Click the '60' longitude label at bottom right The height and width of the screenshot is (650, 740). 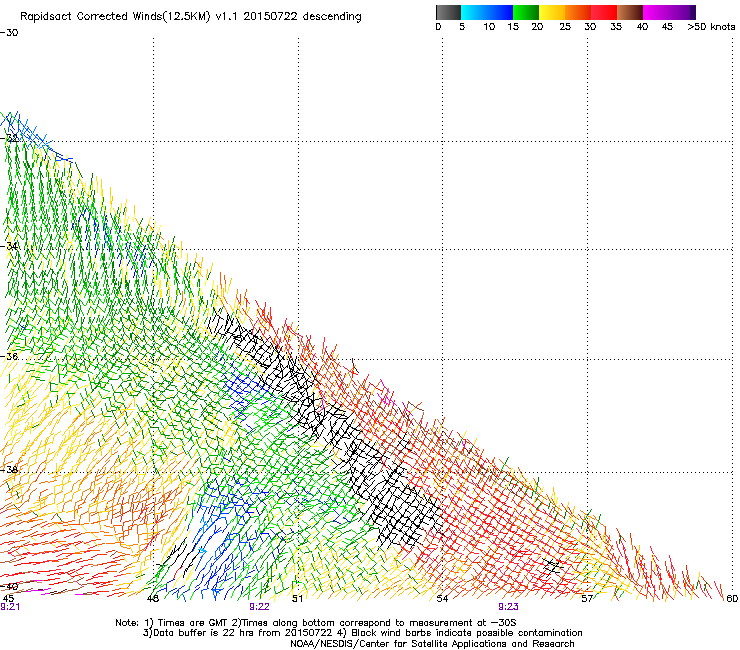tap(732, 599)
